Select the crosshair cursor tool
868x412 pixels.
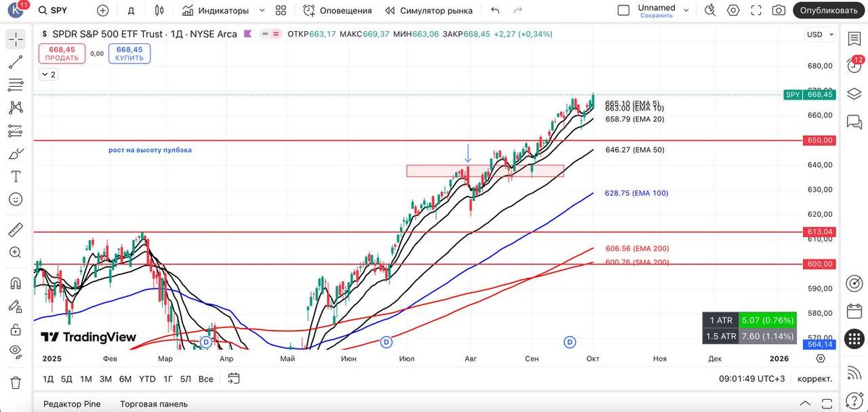[15, 40]
